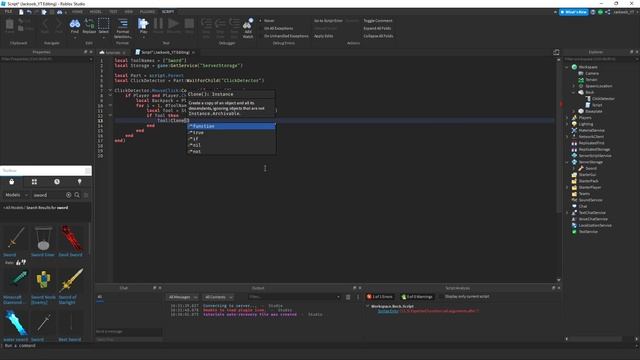Click Expand All Folds

(x=377, y=28)
